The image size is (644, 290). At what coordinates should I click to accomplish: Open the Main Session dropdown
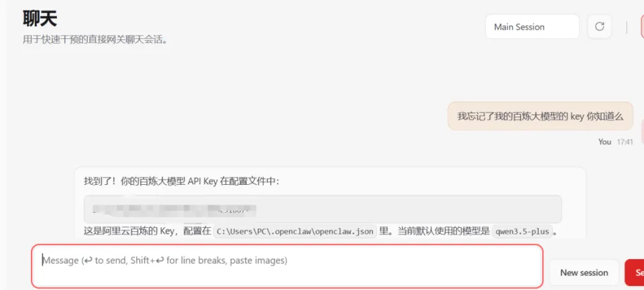pyautogui.click(x=532, y=27)
